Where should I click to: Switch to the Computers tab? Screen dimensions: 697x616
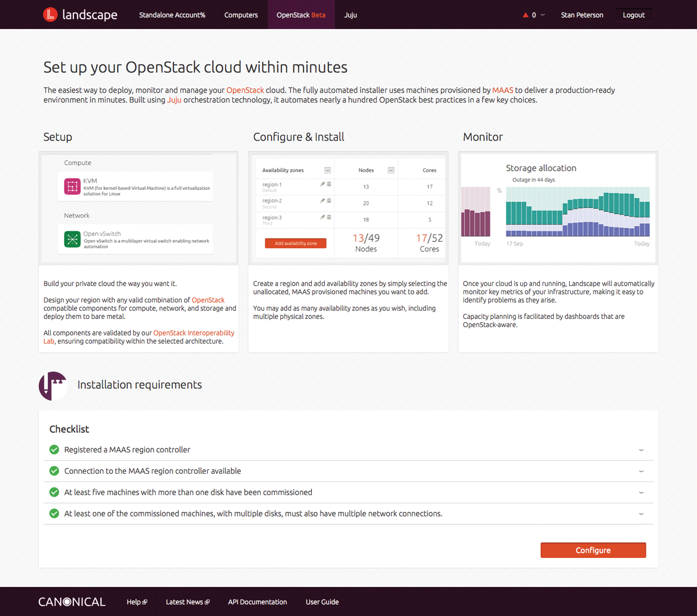point(240,15)
